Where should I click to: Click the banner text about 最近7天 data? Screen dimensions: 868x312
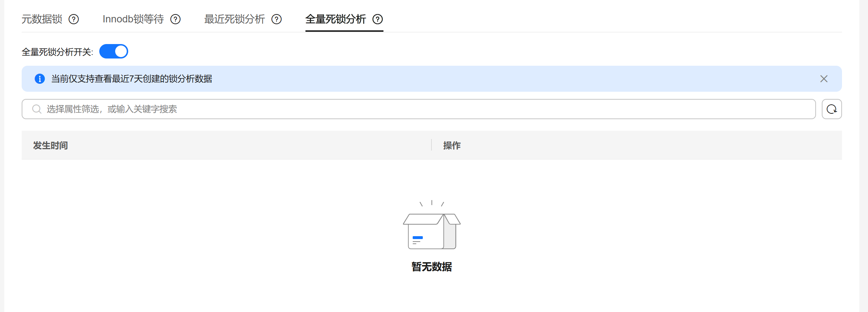coord(131,79)
